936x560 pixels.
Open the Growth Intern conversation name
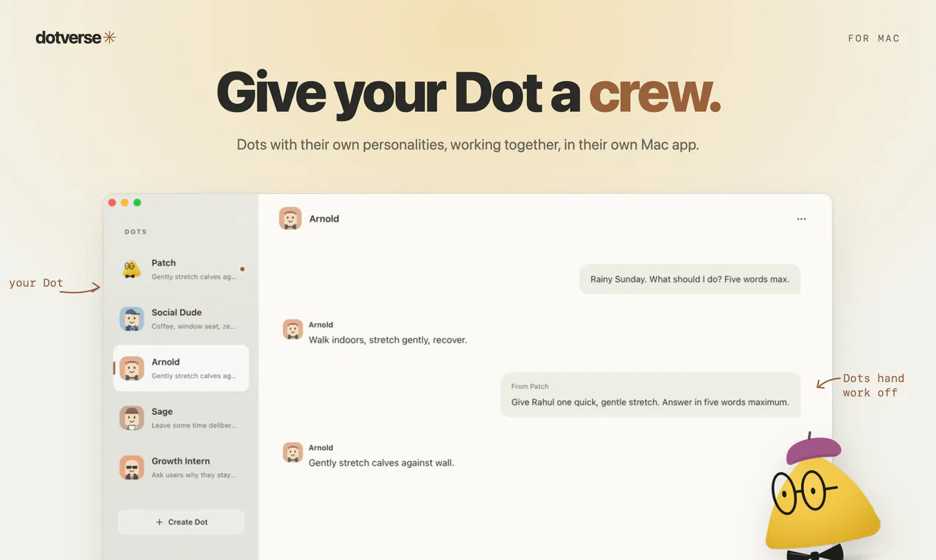(181, 461)
